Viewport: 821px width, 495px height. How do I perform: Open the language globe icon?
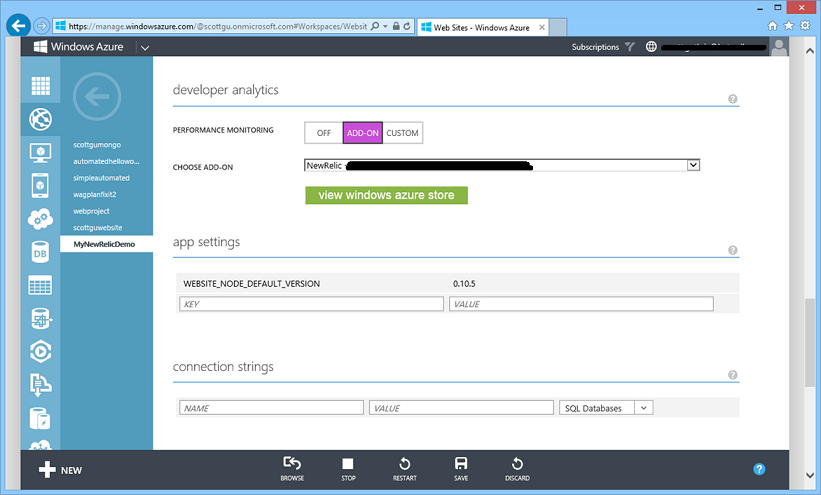651,47
